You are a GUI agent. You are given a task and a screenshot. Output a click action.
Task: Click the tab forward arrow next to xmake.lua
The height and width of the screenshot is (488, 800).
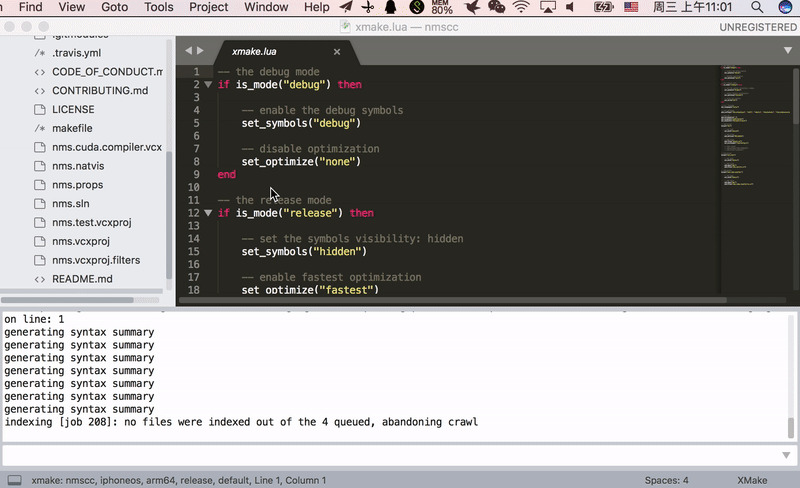[200, 50]
